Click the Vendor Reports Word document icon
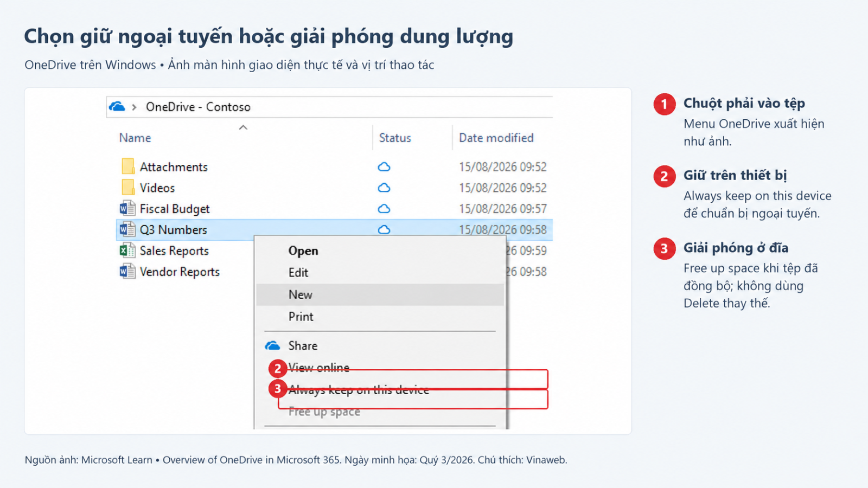The width and height of the screenshot is (868, 488). (x=127, y=271)
